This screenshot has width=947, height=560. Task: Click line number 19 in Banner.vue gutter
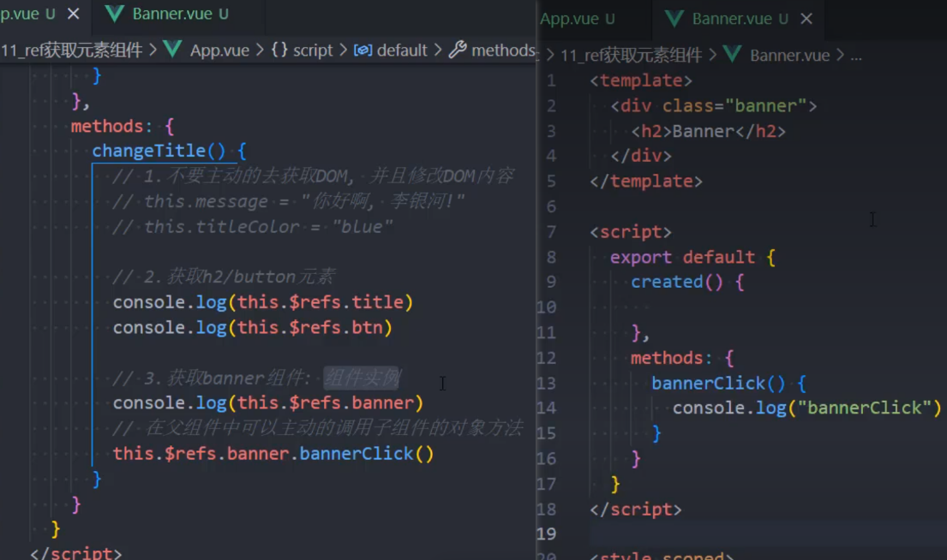point(546,534)
